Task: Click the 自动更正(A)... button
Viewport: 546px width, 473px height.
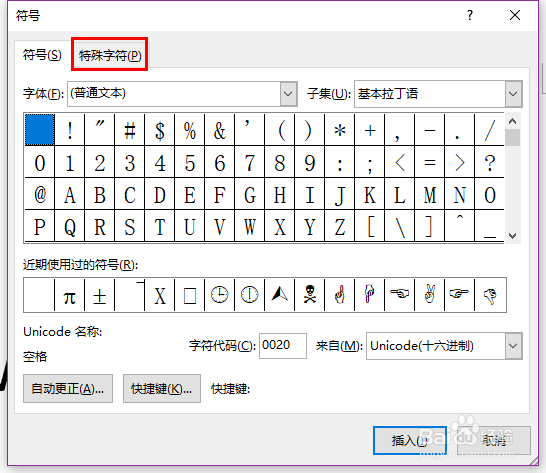Action: [68, 389]
